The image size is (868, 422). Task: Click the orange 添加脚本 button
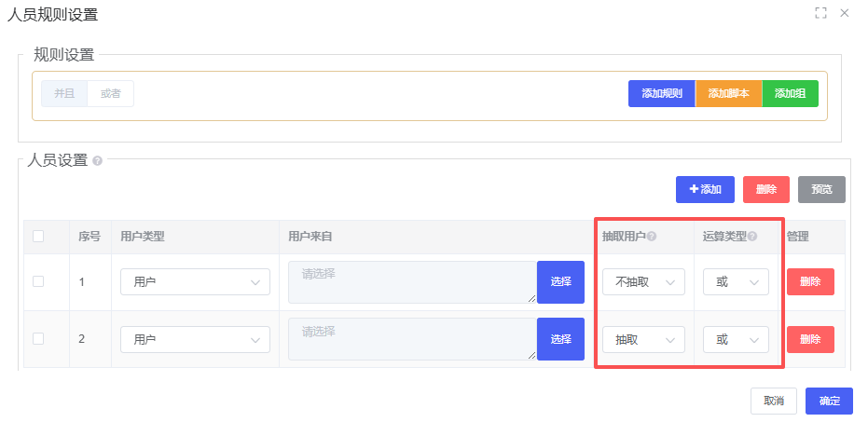point(729,94)
